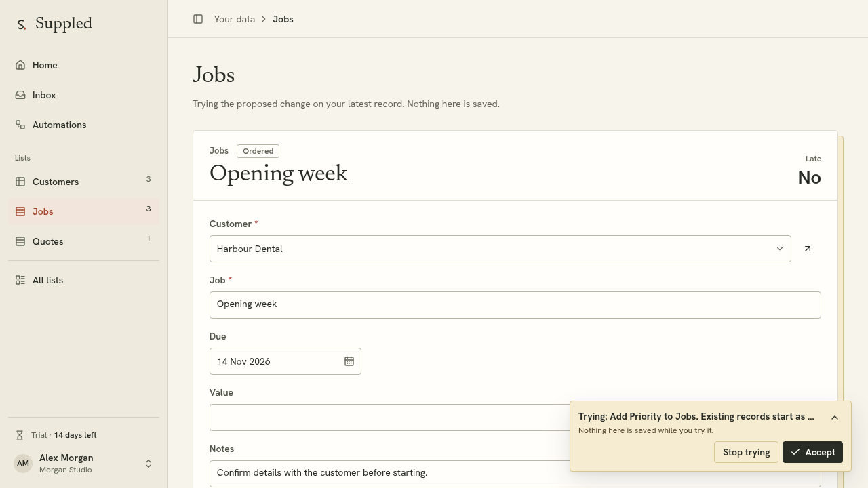Open Home from the sidebar

(x=83, y=65)
